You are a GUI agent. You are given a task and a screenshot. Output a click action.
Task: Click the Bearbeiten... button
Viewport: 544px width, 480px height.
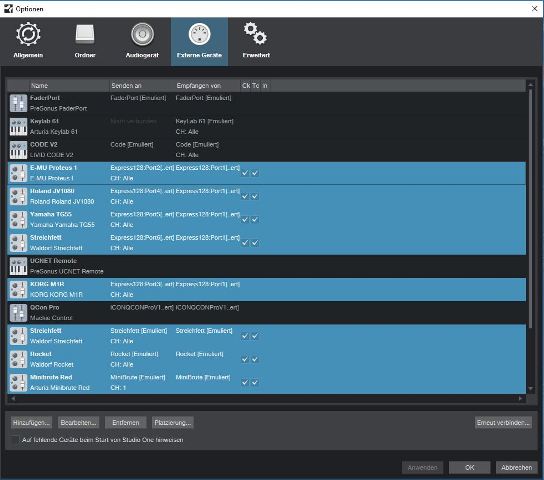78,422
